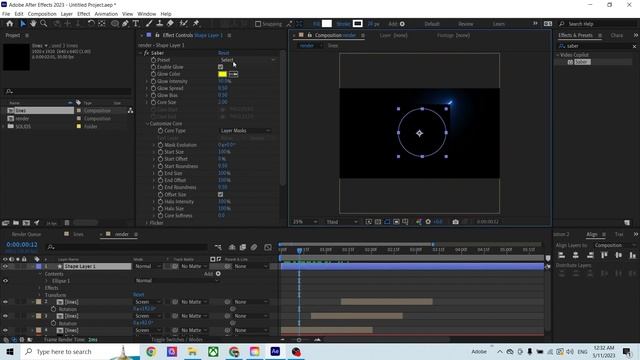Image resolution: width=640 pixels, height=360 pixels.
Task: Open the graph editor icon in timeline
Action: point(268,247)
